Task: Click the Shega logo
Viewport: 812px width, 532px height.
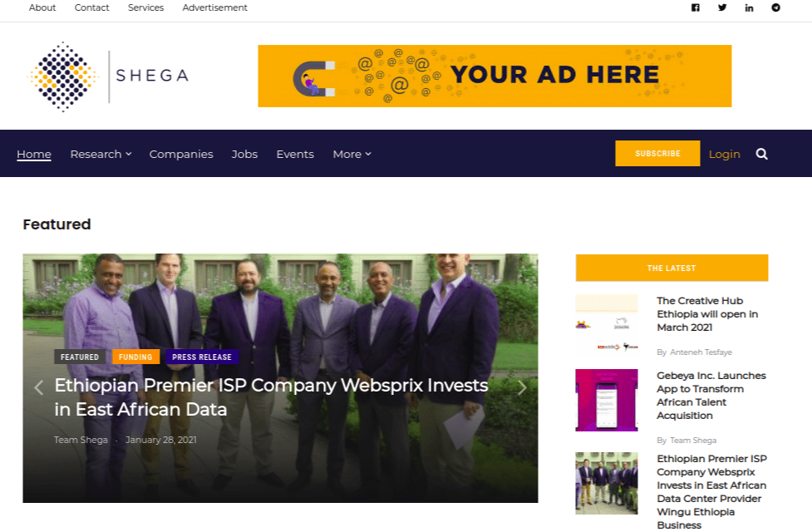Action: click(108, 76)
